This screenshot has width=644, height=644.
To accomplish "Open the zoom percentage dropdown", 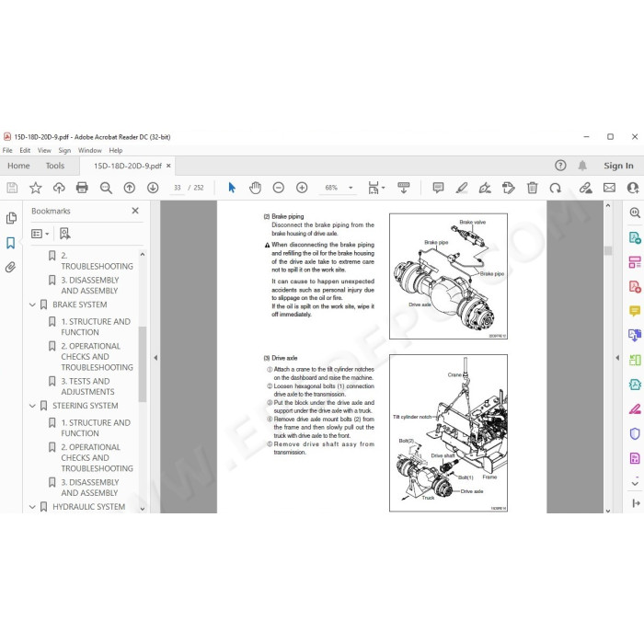I will tap(351, 188).
